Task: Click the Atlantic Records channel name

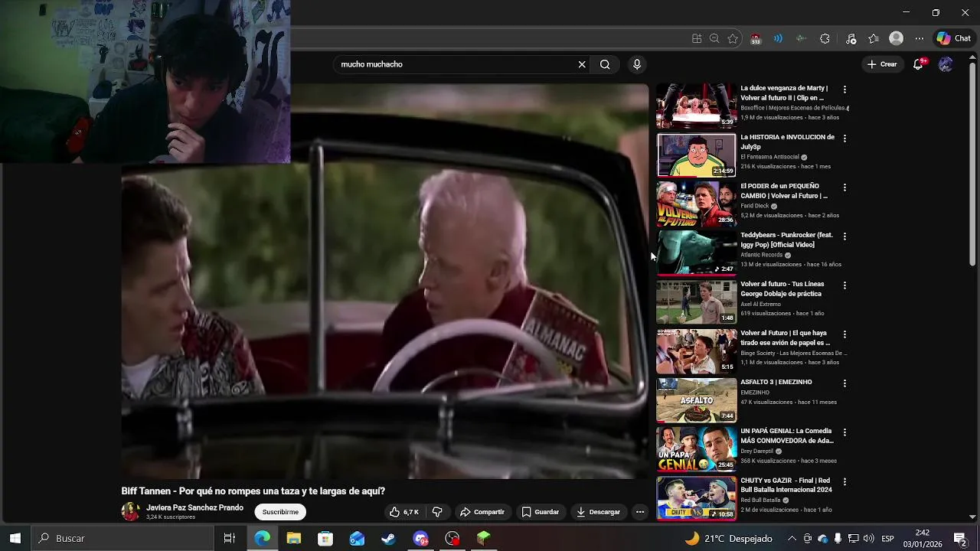Action: click(761, 255)
